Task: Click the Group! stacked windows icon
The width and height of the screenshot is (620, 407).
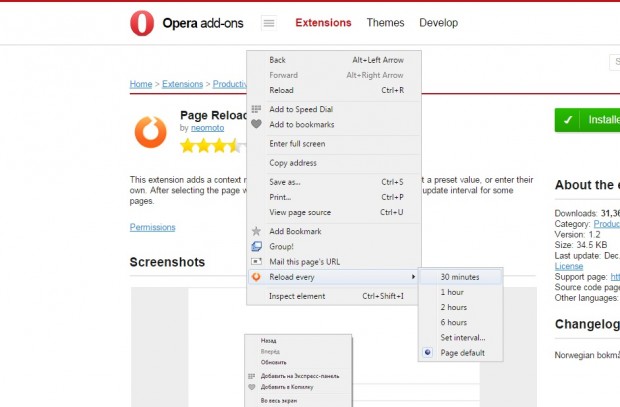Action: pyautogui.click(x=256, y=246)
